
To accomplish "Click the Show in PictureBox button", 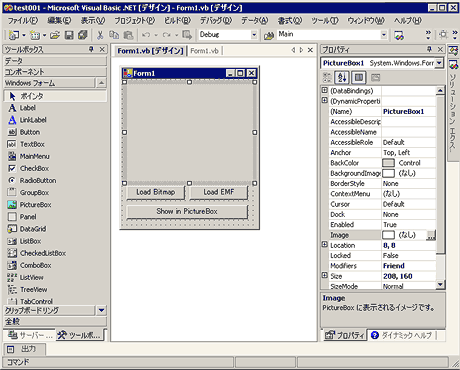I will 187,212.
